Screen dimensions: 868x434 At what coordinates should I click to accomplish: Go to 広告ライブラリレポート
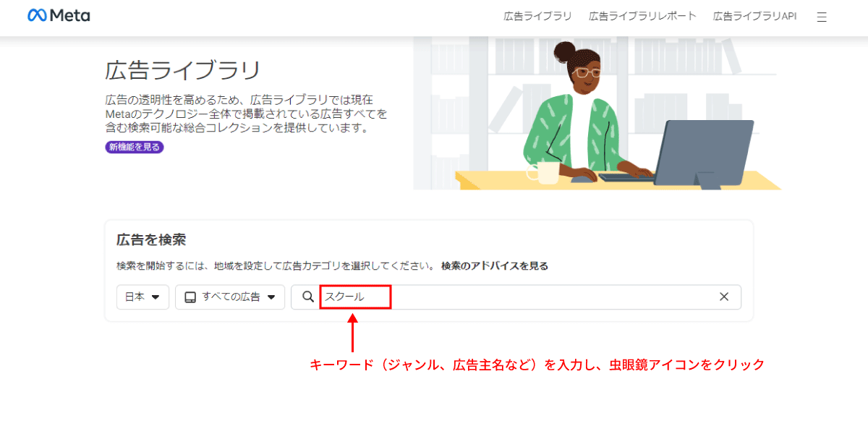(642, 16)
